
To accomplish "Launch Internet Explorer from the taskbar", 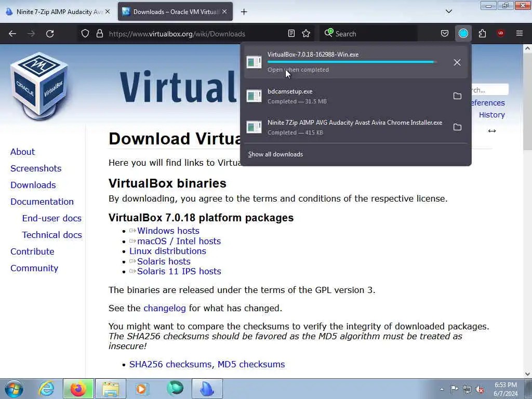I will pos(46,389).
